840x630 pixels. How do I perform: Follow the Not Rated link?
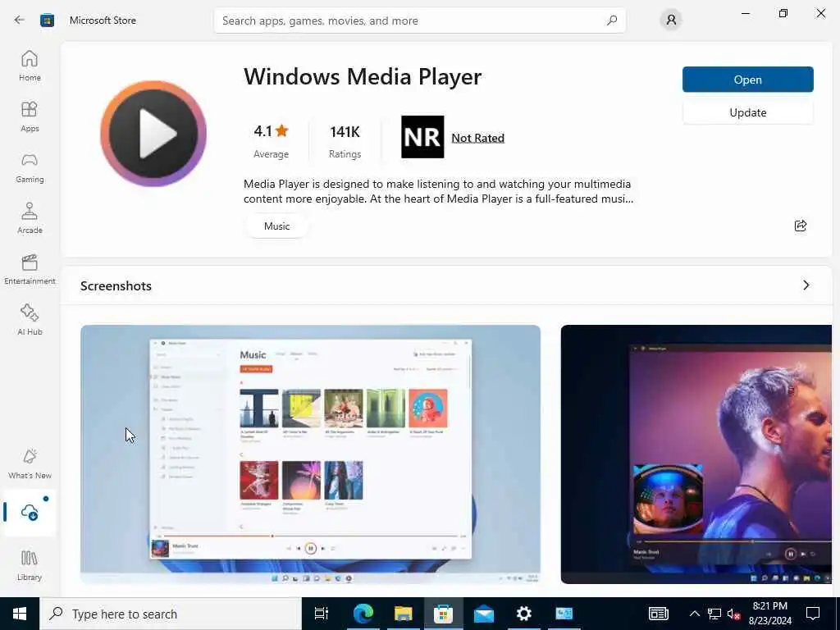pyautogui.click(x=478, y=138)
